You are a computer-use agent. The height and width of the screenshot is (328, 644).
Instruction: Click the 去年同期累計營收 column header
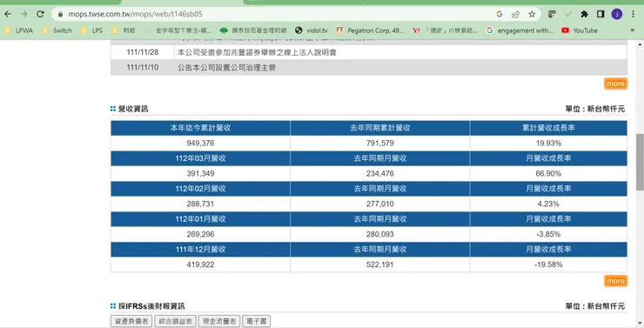380,128
